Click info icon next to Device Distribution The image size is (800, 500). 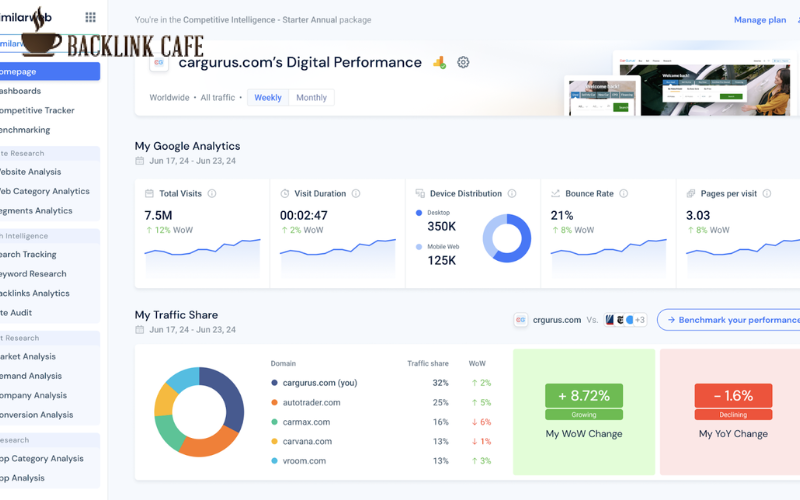coord(512,193)
